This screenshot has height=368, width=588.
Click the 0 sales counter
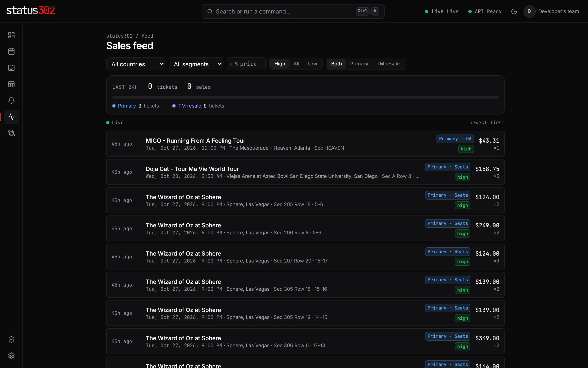tap(199, 87)
